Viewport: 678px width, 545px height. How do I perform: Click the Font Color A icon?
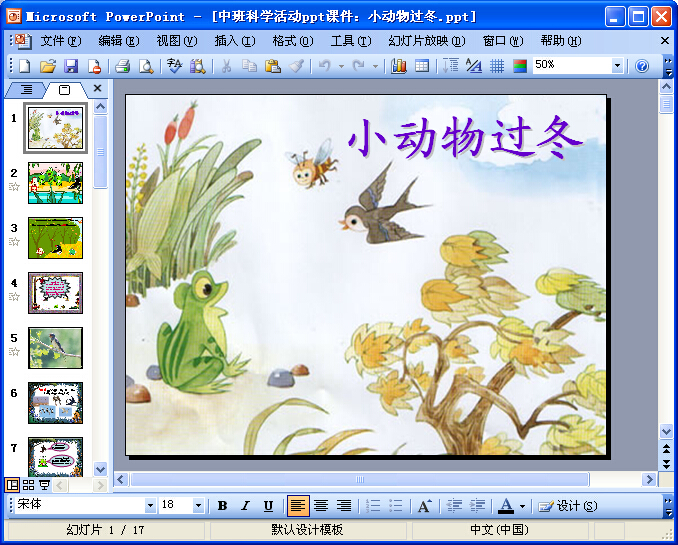(x=506, y=506)
